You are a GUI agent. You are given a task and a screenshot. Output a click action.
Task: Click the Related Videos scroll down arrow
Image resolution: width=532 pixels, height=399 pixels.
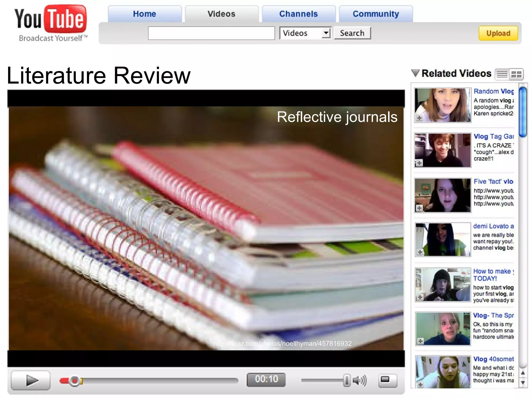[x=523, y=383]
